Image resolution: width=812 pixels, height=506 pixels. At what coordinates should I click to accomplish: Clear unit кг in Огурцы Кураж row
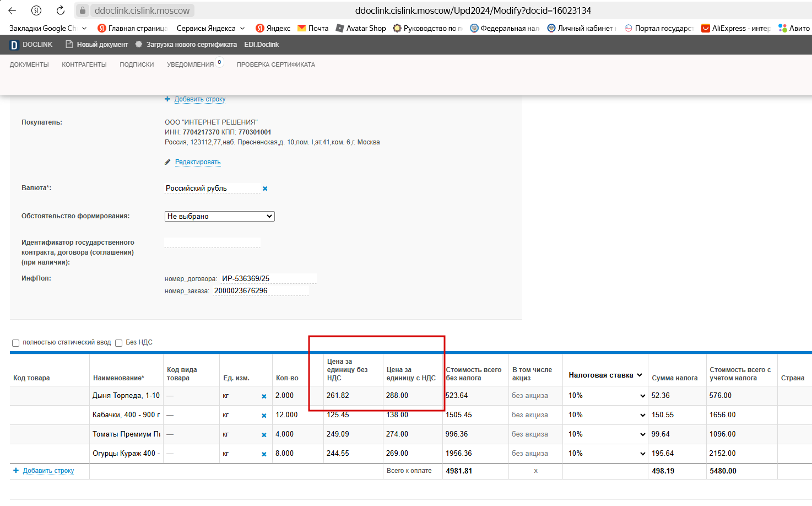coord(264,454)
